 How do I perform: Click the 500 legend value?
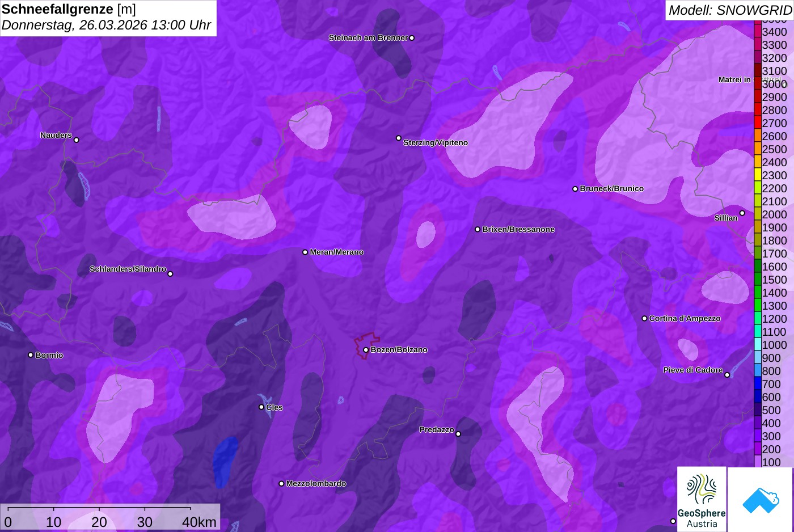tap(771, 410)
